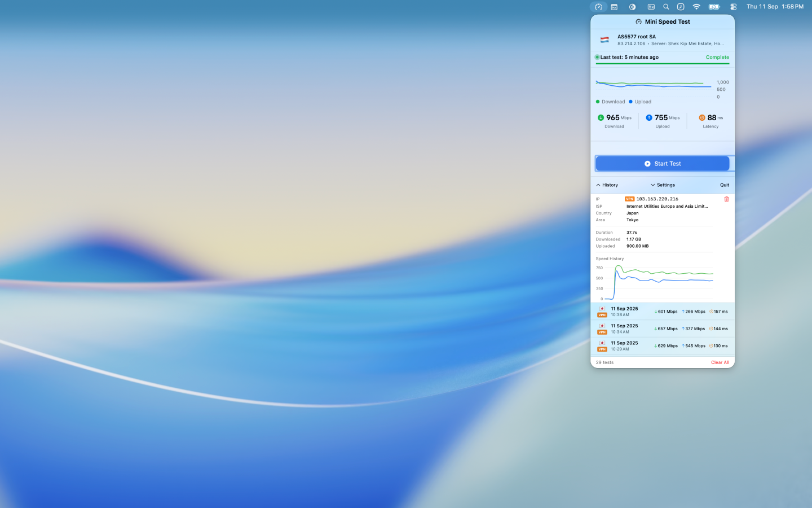Click the 29 tests count label
812x508 pixels.
coord(604,362)
